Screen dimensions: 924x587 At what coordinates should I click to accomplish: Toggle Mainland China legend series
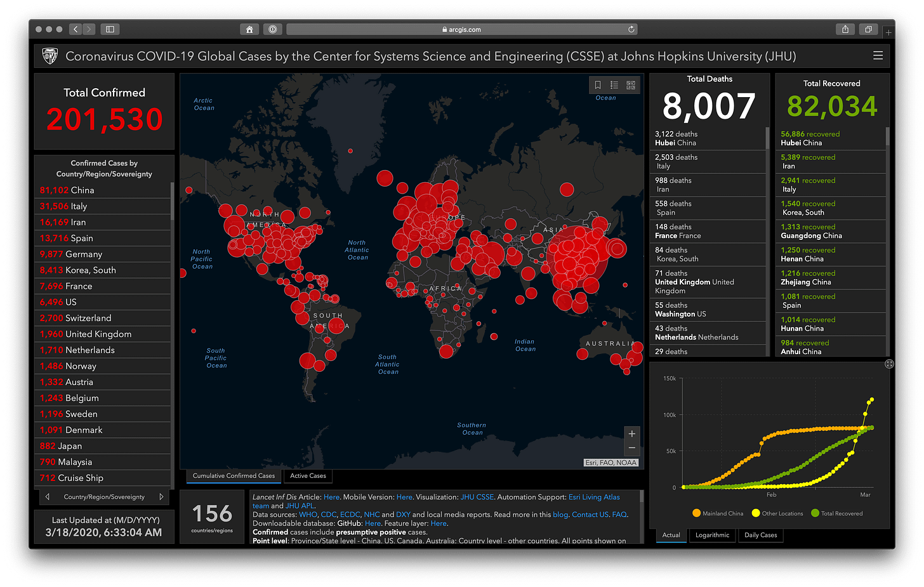(718, 513)
